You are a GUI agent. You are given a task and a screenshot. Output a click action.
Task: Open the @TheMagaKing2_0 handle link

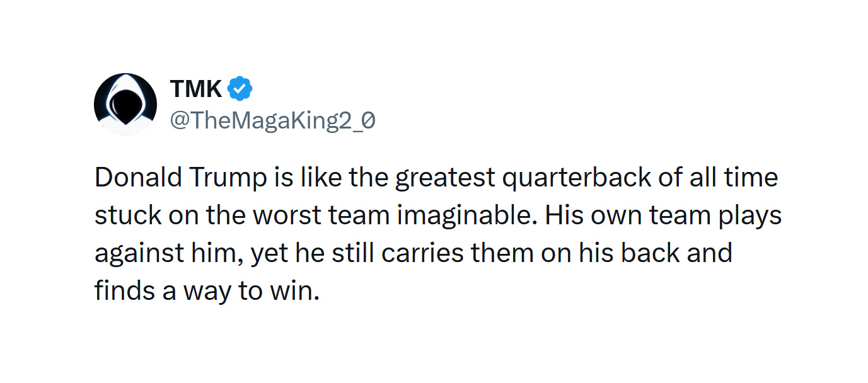tap(273, 120)
